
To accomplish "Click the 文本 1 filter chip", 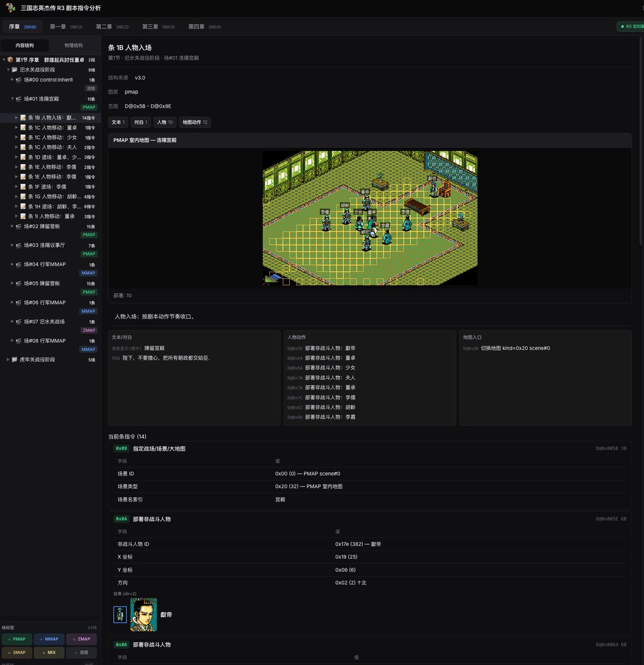I will (118, 122).
